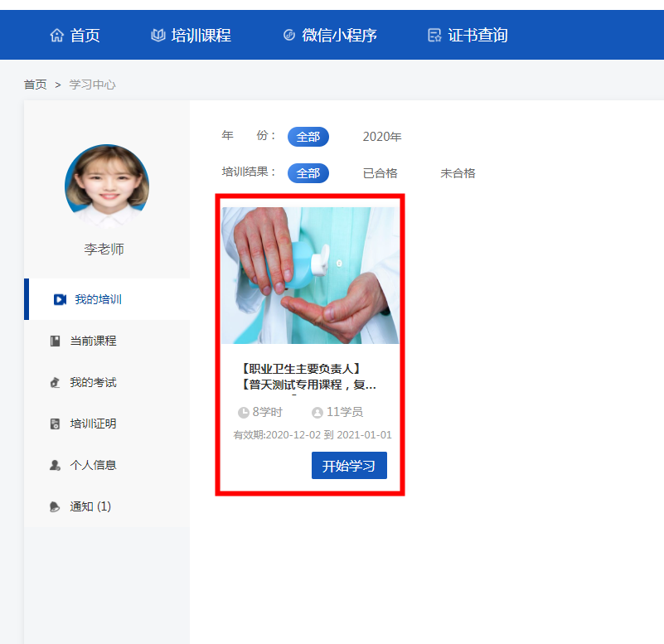Click the book icon next to 当前课程
664x644 pixels.
pyautogui.click(x=55, y=341)
